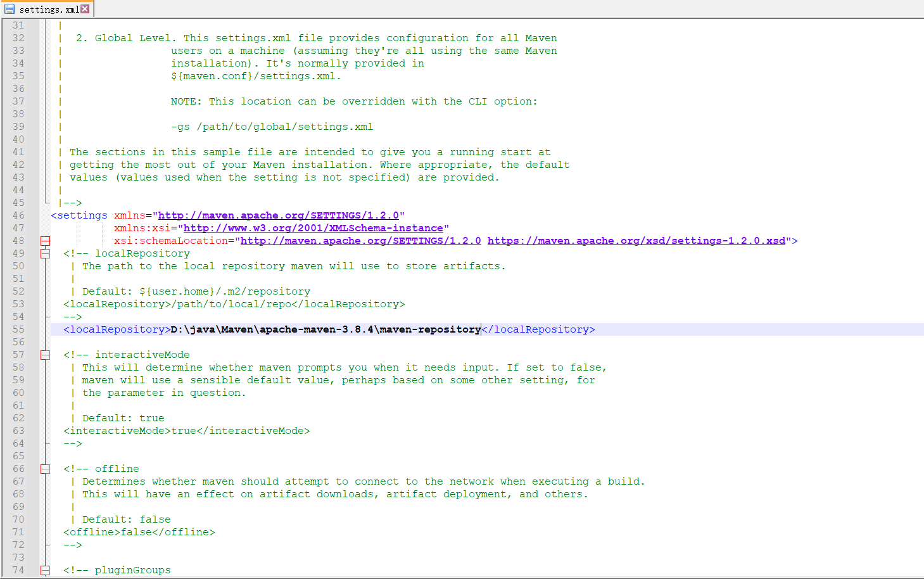Open the settings-1.2.0.xsd link

[636, 241]
